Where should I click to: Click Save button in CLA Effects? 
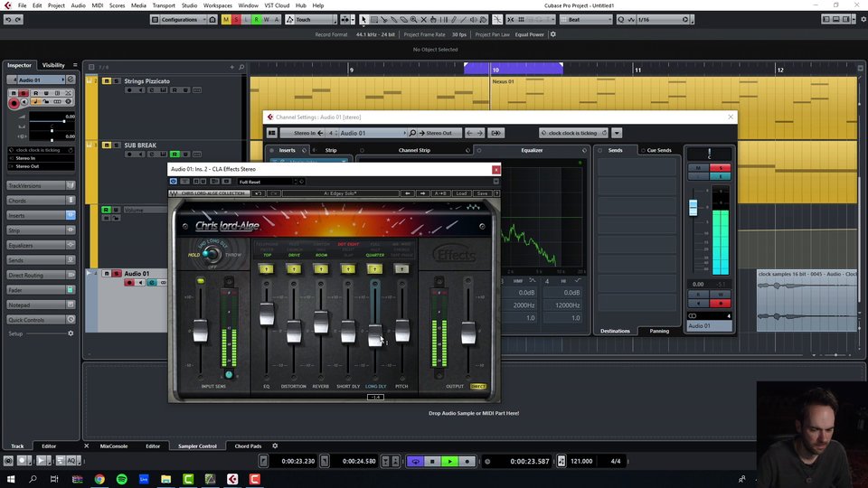[x=482, y=193]
